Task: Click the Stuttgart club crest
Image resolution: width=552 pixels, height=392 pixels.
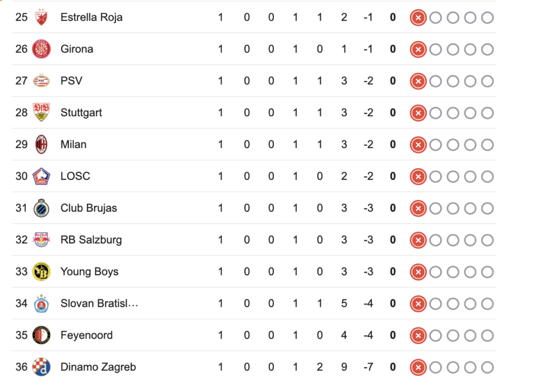Action: [x=41, y=113]
